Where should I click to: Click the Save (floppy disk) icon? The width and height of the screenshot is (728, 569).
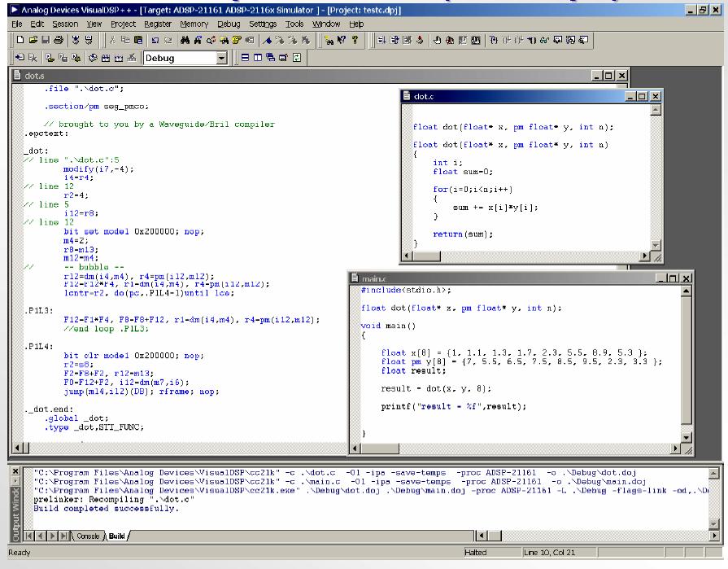pos(46,40)
